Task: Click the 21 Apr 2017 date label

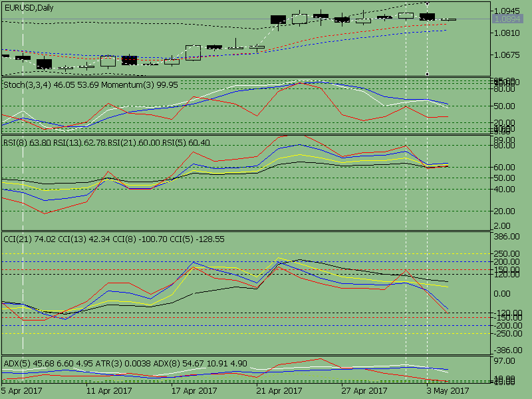Action: (x=279, y=391)
